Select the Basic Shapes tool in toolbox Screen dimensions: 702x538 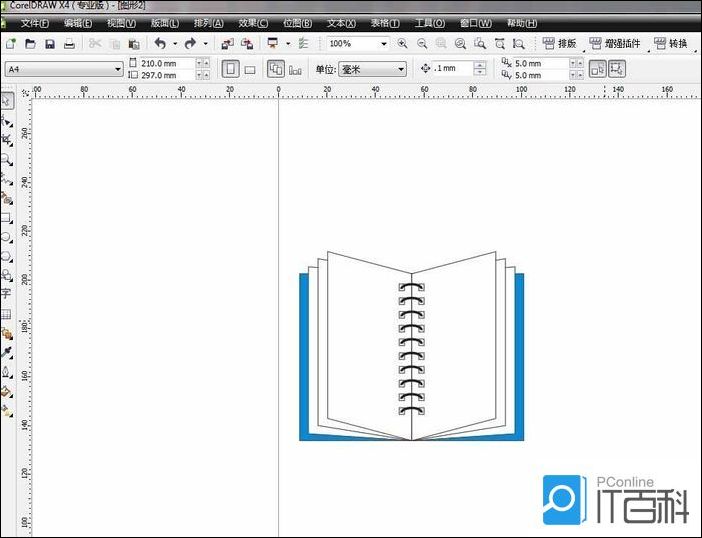pos(6,275)
